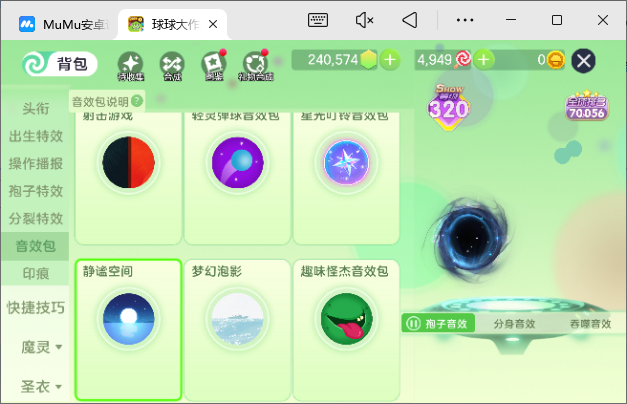Click the Show 320 level badge
This screenshot has height=404, width=627.
pyautogui.click(x=448, y=103)
